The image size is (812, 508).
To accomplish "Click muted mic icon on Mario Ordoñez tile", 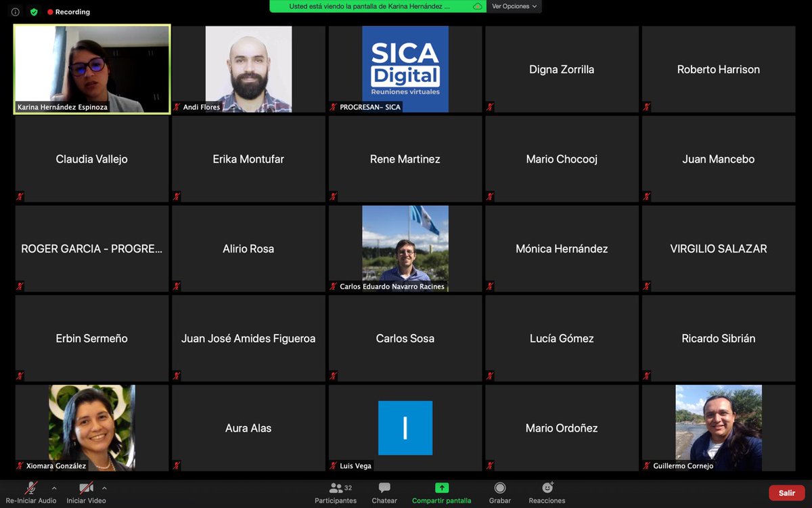I will pos(490,466).
